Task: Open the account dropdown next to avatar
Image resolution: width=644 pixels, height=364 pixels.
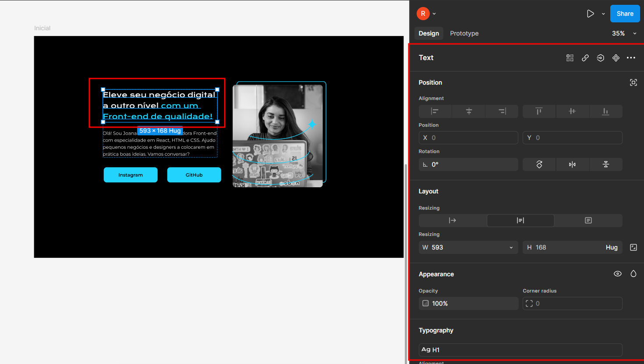Action: point(434,14)
